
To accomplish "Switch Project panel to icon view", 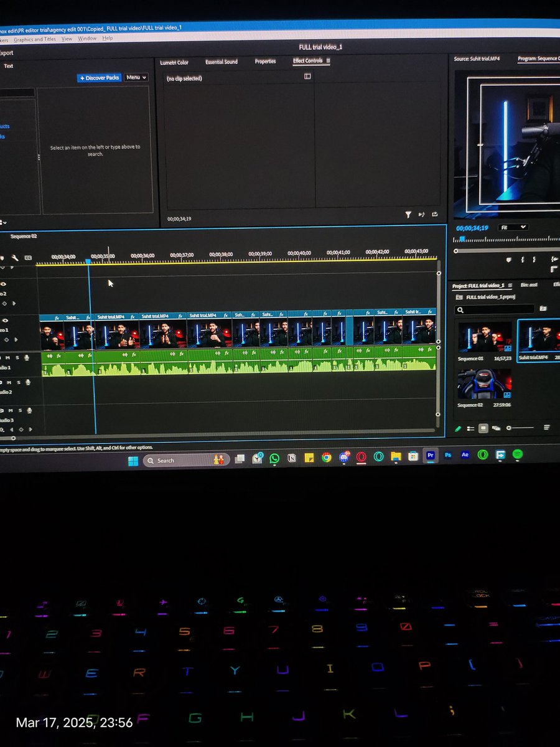I will [483, 428].
